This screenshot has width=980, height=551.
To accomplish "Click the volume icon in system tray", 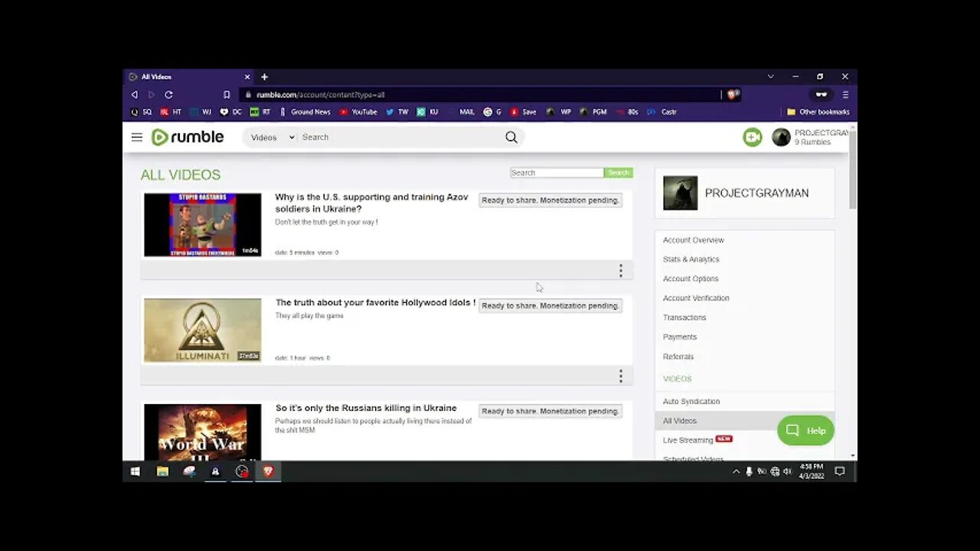I will tap(787, 471).
